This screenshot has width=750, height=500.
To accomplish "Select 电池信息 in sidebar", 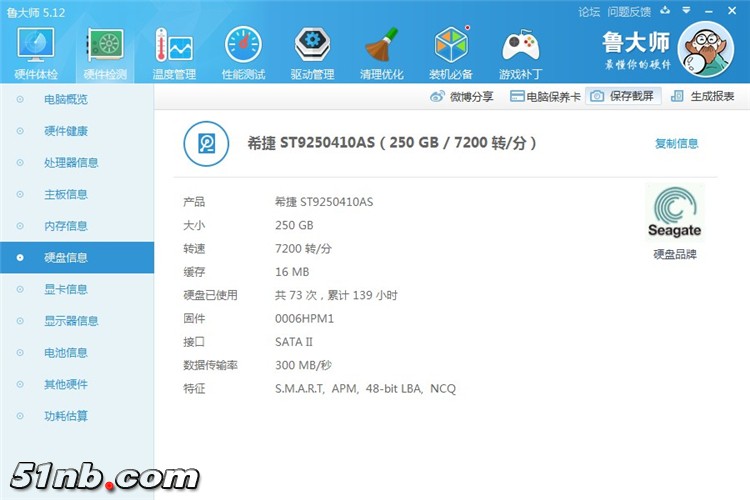I will 77,353.
